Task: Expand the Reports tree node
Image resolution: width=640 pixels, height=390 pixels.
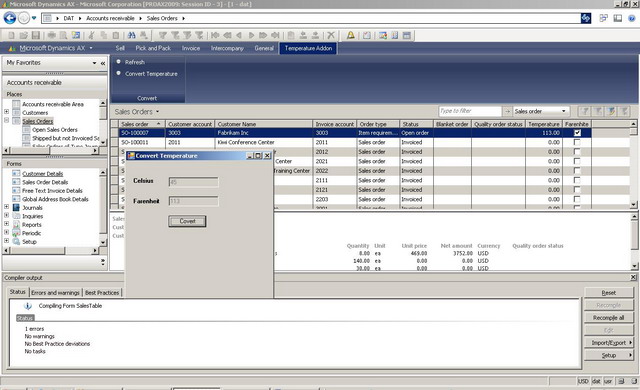Action: [7, 224]
